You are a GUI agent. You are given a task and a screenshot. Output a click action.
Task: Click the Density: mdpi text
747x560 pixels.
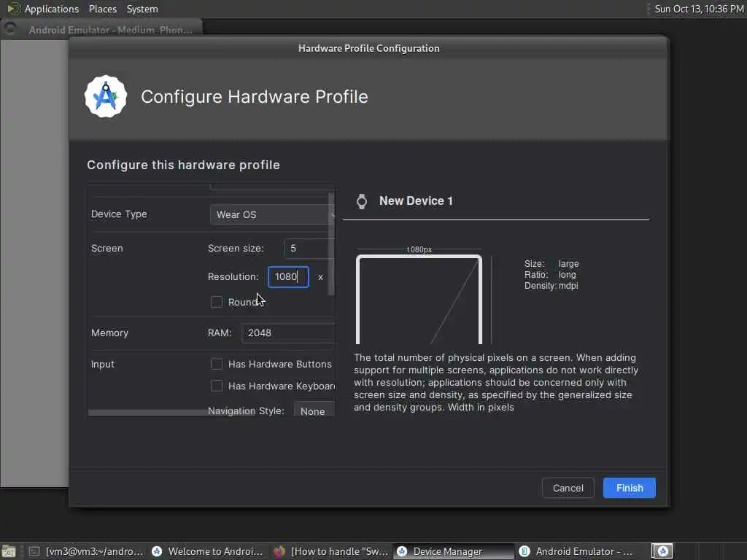(551, 286)
